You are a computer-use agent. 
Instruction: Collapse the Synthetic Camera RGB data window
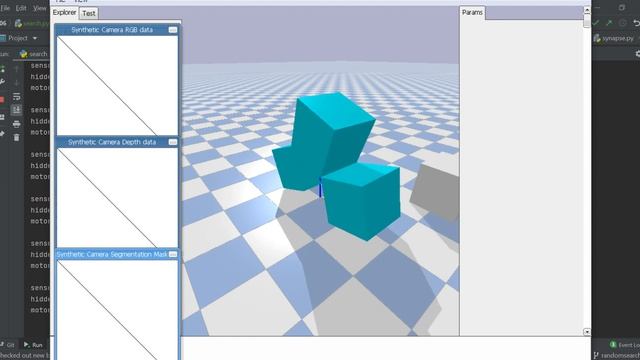[x=173, y=30]
